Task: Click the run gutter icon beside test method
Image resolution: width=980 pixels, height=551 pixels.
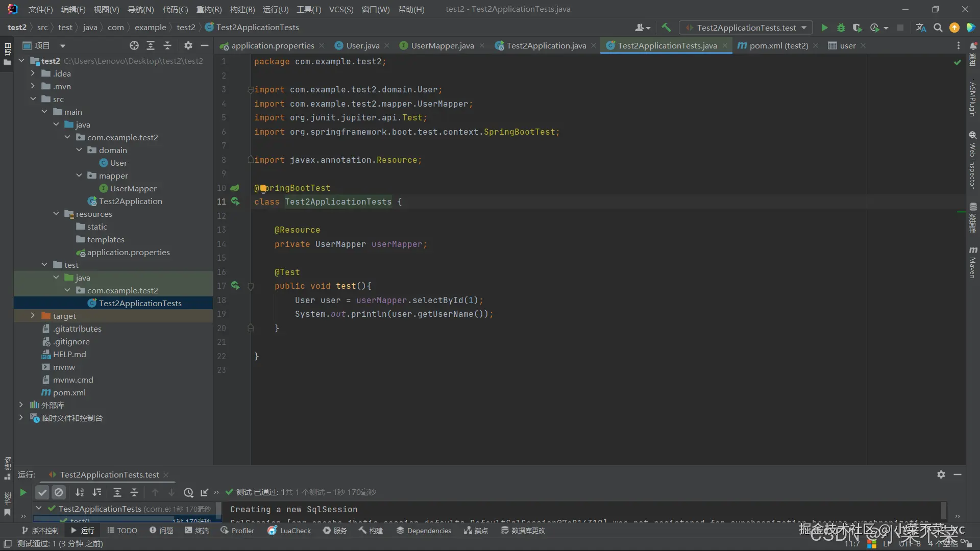Action: click(x=235, y=286)
